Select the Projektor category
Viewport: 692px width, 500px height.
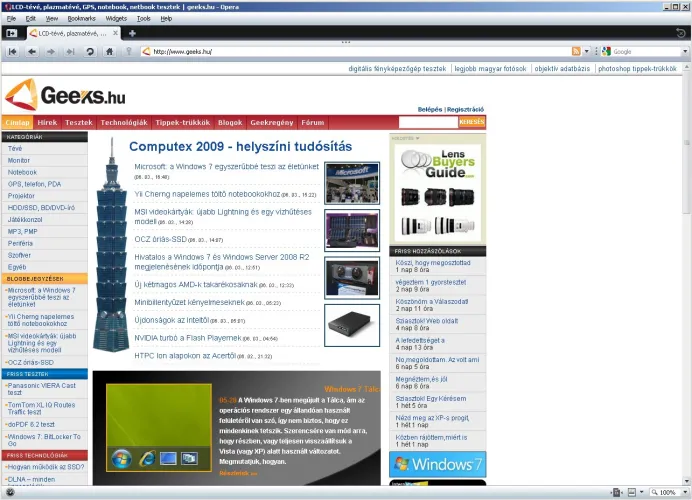(21, 196)
